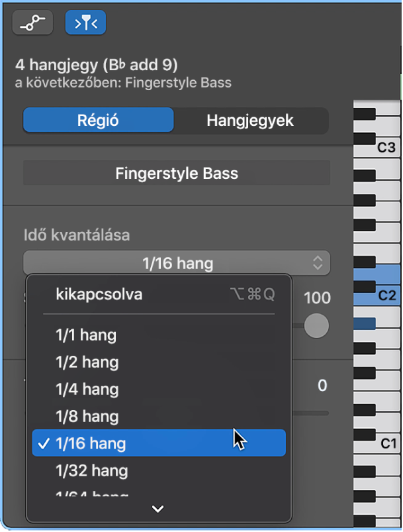Switch to the Régió tab
Viewport: 403px width, 532px height.
coord(99,121)
